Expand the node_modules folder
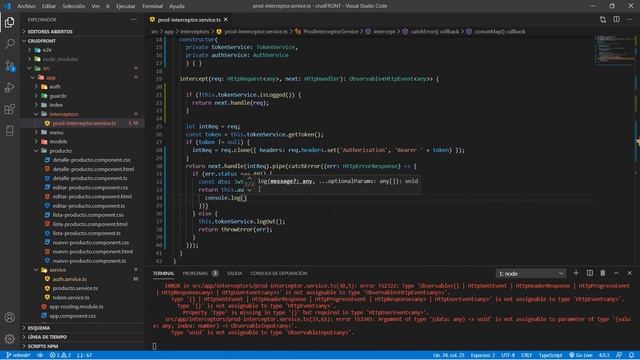 [x=60, y=59]
